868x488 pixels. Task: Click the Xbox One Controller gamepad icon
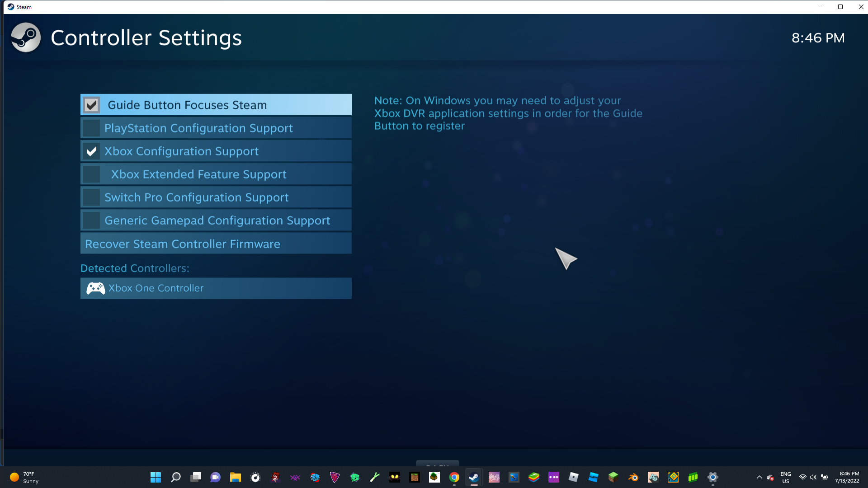[95, 288]
